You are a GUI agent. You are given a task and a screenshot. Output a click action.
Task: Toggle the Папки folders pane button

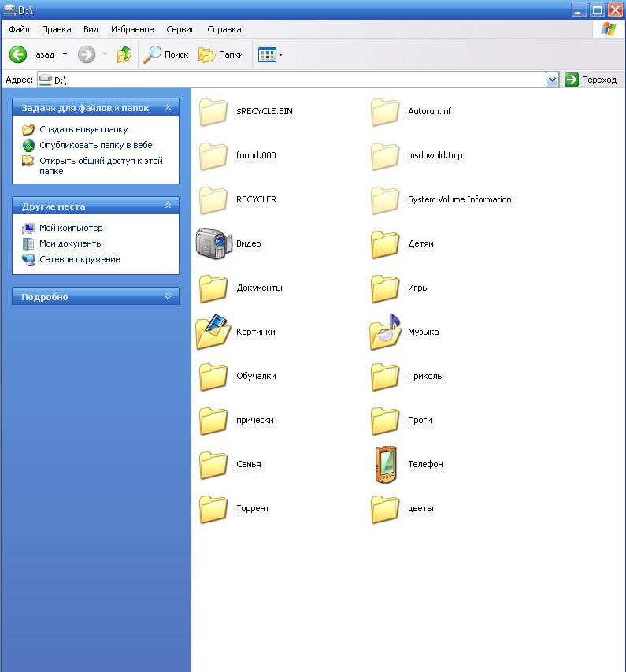[221, 54]
